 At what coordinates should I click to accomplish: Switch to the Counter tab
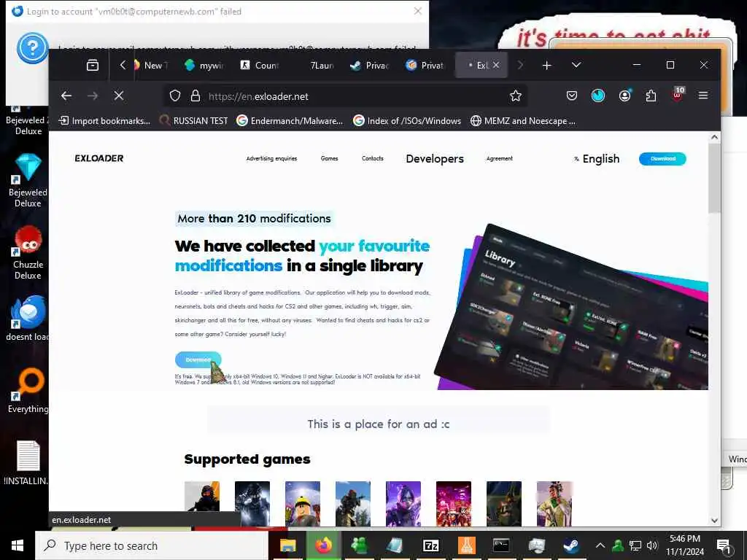(x=260, y=65)
